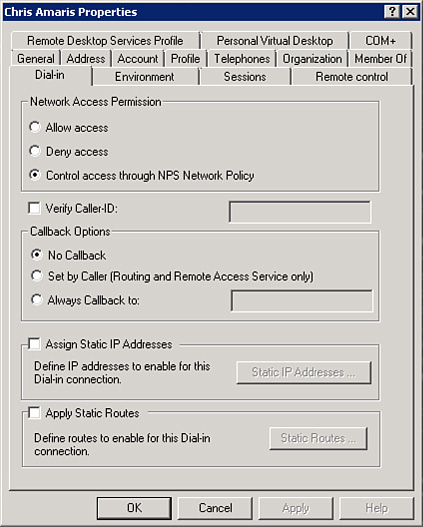
Task: Open the Telephones tab
Action: pyautogui.click(x=242, y=59)
